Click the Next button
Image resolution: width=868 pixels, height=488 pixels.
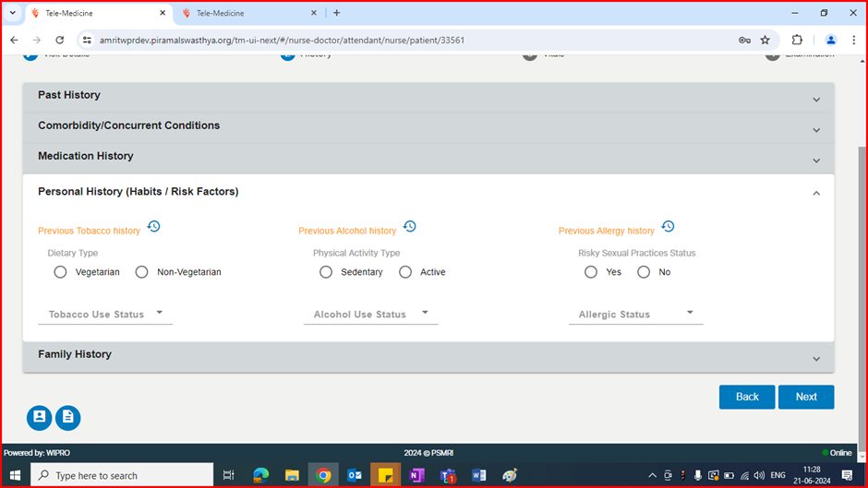point(806,397)
